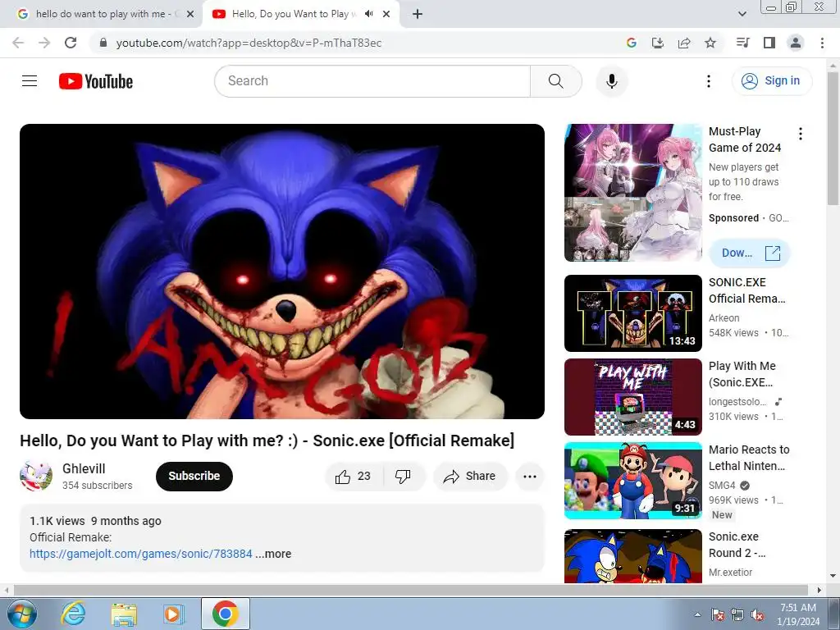Reload the current page

pyautogui.click(x=71, y=43)
